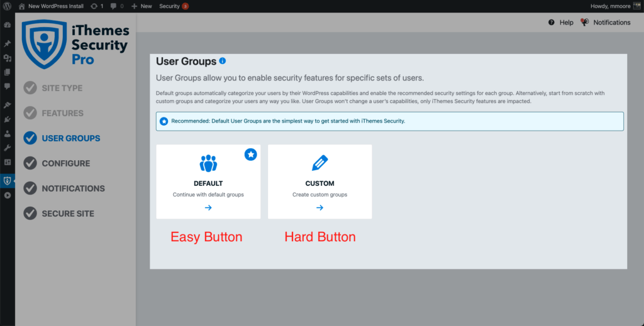Click the Notifications megaphone icon

pos(584,22)
